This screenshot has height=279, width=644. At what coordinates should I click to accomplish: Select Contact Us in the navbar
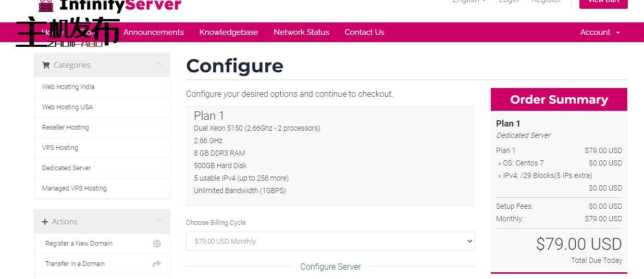click(364, 32)
